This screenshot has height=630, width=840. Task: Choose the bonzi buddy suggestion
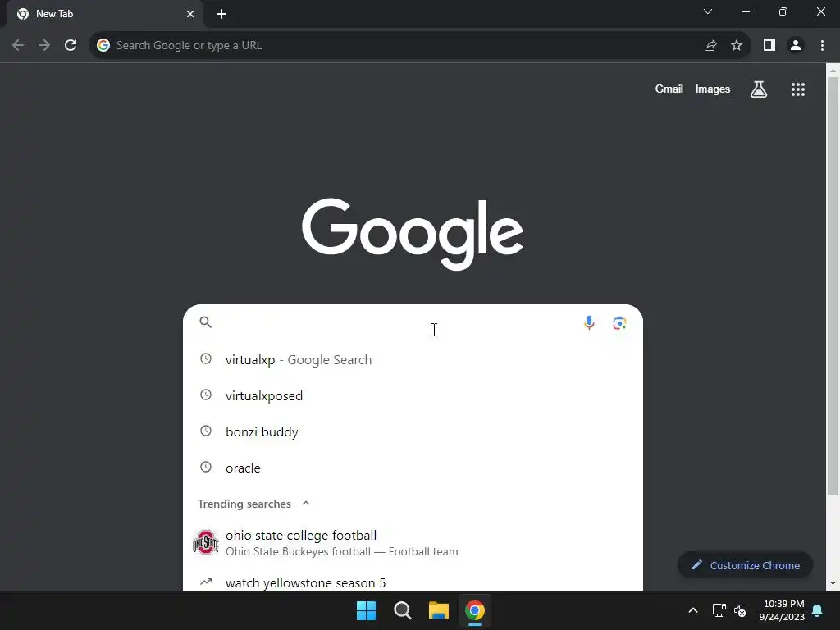point(413,431)
